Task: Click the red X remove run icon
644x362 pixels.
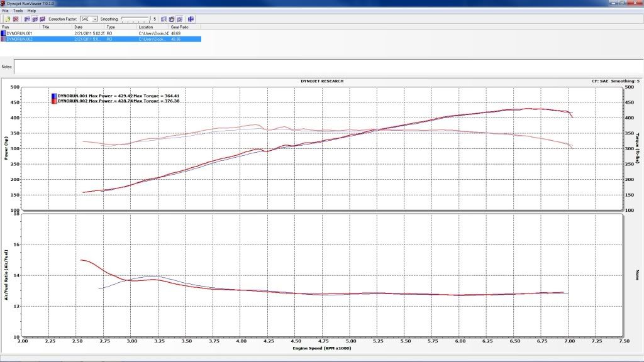Action: pos(16,19)
